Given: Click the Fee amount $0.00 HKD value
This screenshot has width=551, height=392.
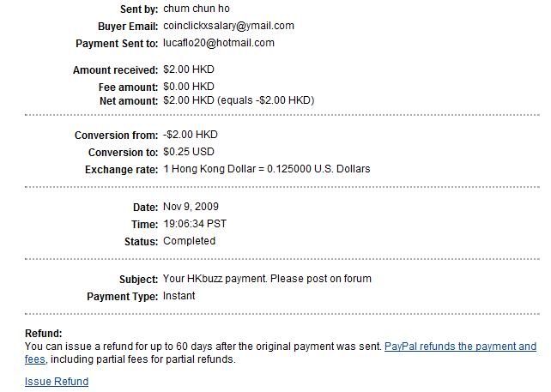Looking at the screenshot, I should coord(191,87).
